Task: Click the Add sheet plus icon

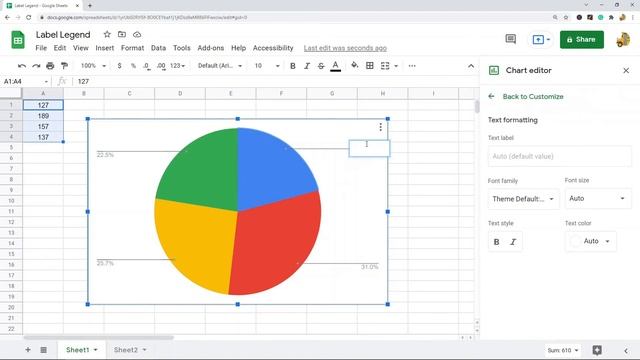Action: (x=28, y=350)
